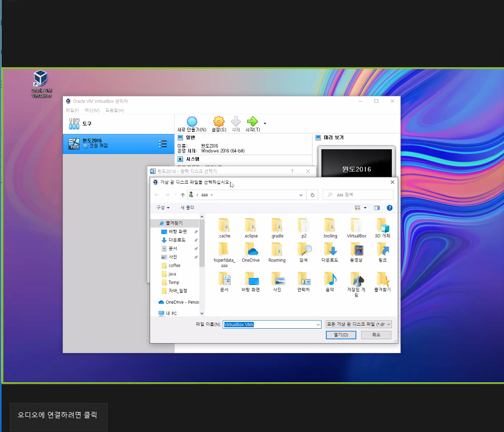Select the Contacts (연락처) folder
This screenshot has height=432, width=504.
304,282
